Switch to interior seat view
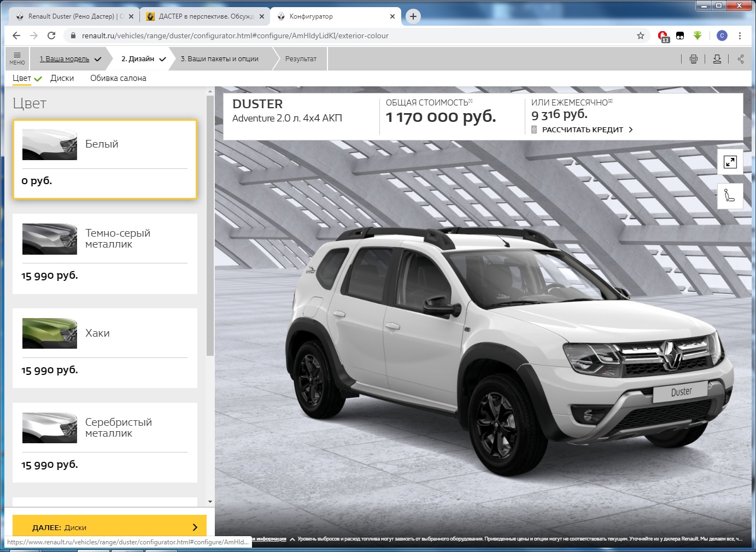 (730, 196)
